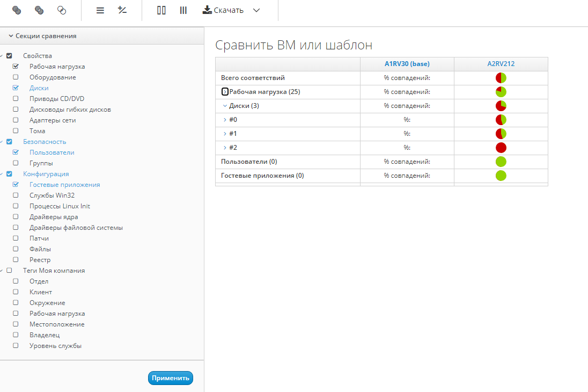Open the A2RV212 column header link

(501, 64)
